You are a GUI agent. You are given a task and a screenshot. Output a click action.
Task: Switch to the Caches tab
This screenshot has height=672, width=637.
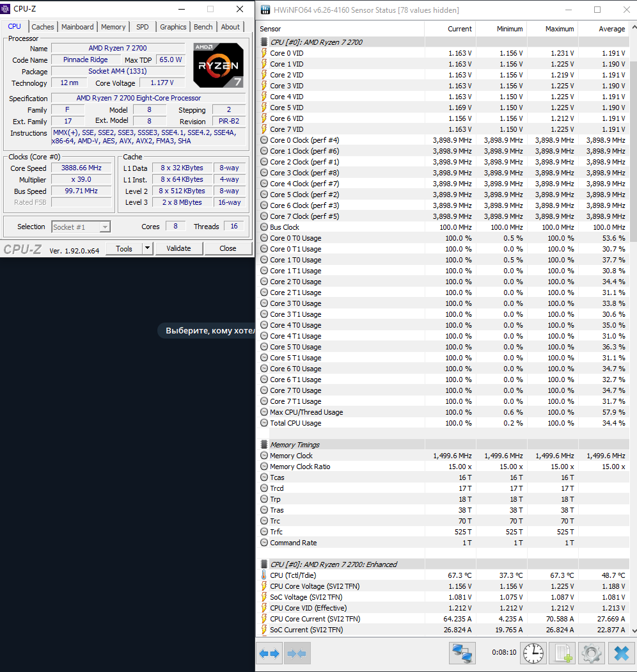(43, 27)
